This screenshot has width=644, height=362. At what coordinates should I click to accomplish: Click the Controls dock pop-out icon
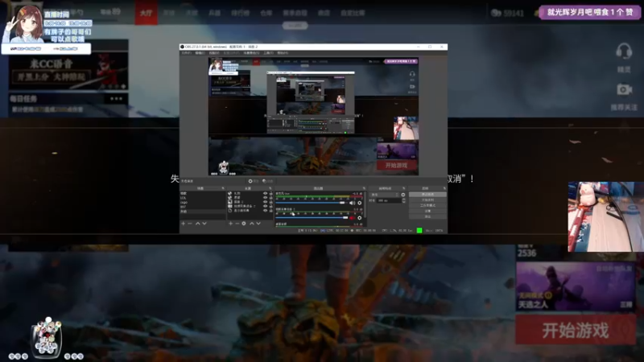[444, 188]
